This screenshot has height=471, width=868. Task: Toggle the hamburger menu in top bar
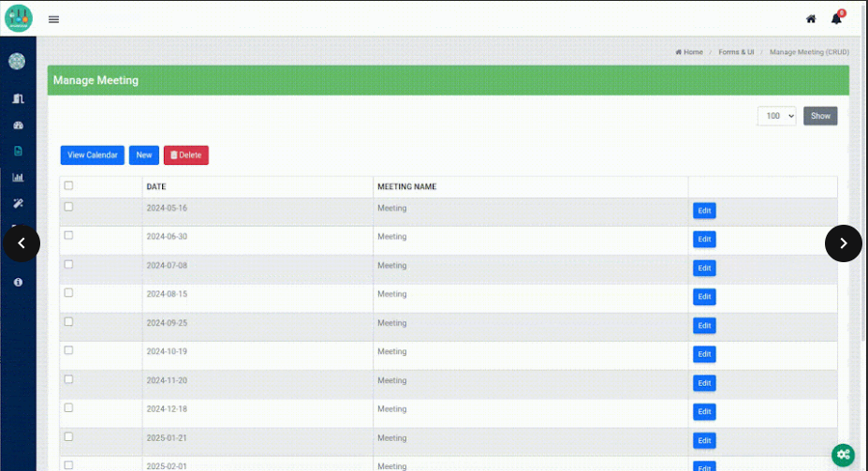(53, 19)
